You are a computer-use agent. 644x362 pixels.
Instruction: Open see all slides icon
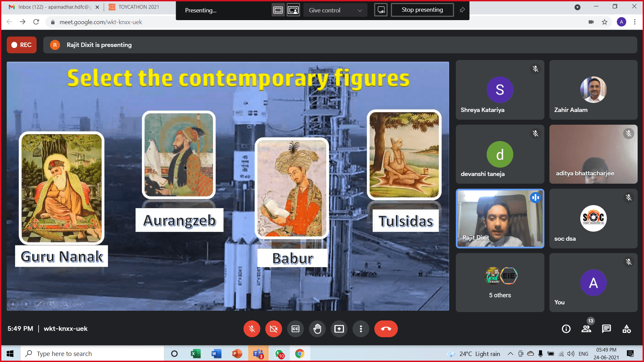pyautogui.click(x=52, y=304)
